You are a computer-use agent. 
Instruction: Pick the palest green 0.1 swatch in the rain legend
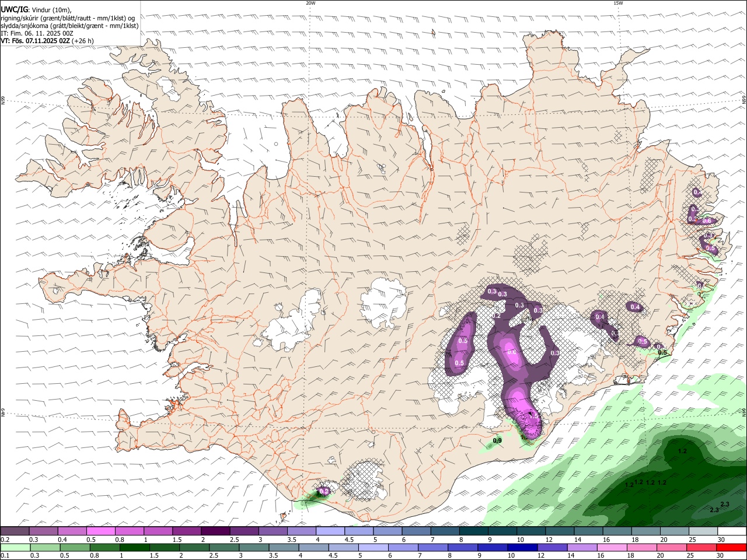pos(15,548)
